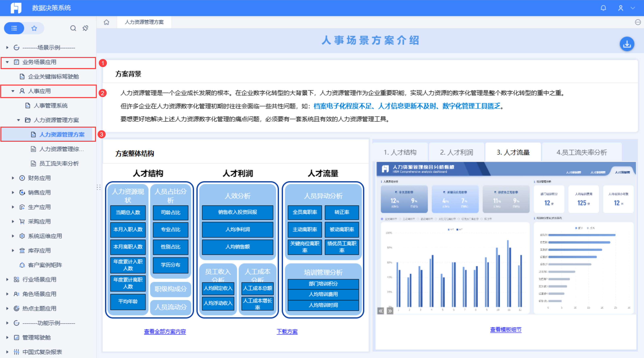
Task: Open the 4.员工流失率分析 tab
Action: (x=581, y=152)
